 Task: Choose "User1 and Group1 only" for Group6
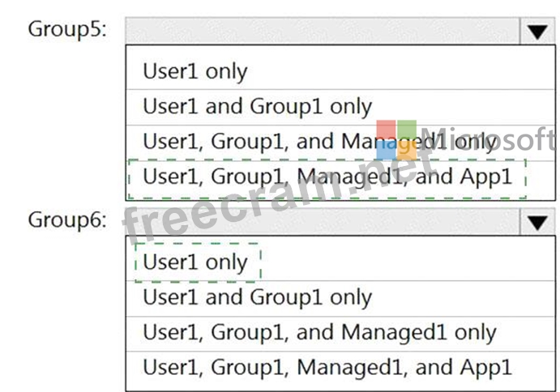(x=257, y=297)
